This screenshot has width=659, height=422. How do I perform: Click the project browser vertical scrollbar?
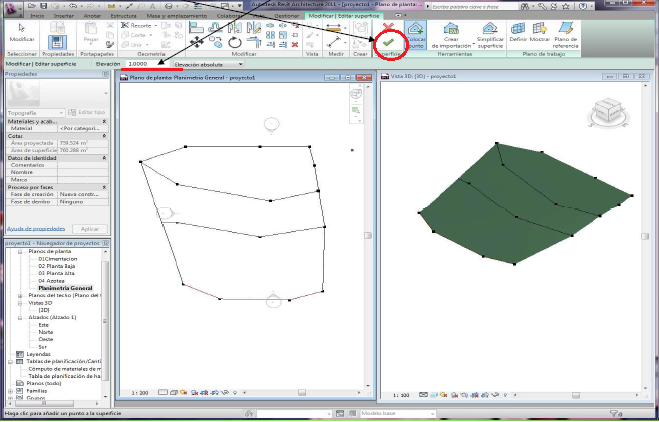pos(105,321)
